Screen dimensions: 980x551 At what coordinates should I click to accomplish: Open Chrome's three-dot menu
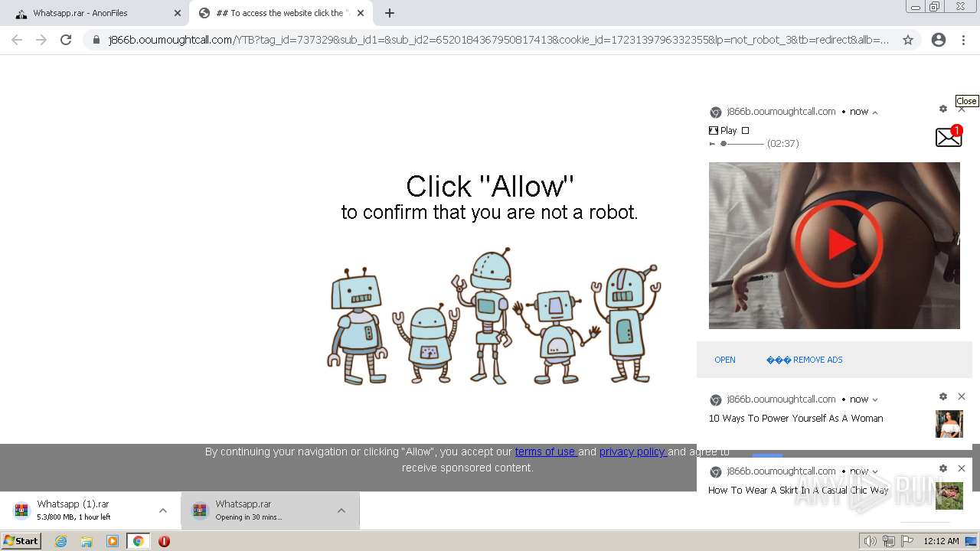(965, 40)
